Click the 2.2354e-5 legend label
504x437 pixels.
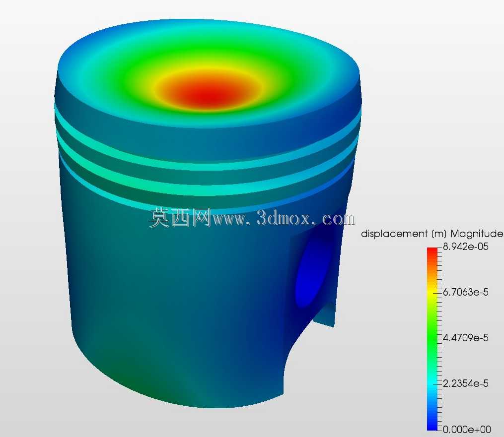(x=465, y=383)
